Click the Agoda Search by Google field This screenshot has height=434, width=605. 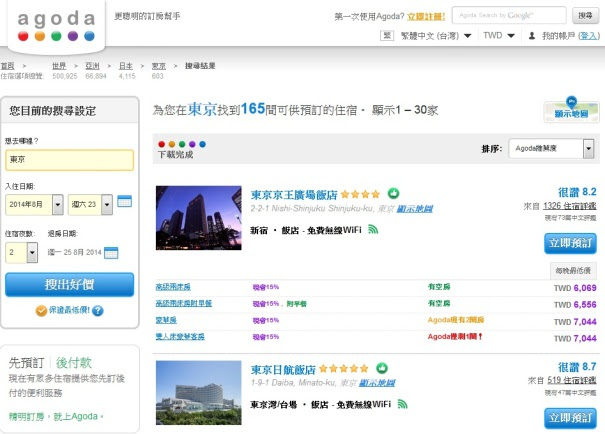coord(509,15)
